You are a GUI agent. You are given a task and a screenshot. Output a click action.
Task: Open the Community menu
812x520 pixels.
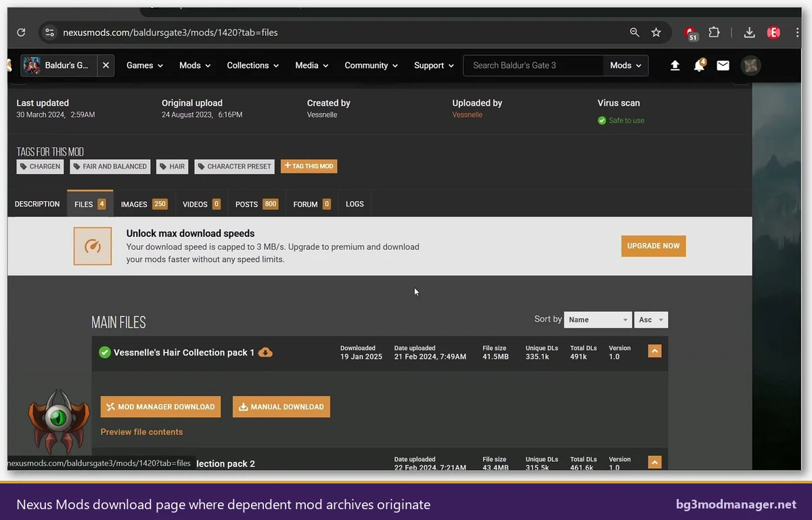click(x=371, y=66)
